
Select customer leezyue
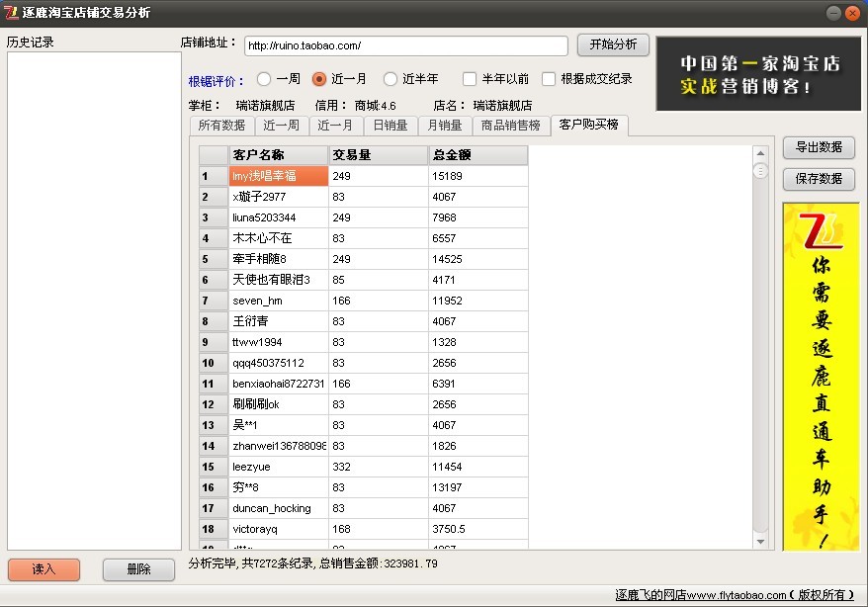[279, 467]
